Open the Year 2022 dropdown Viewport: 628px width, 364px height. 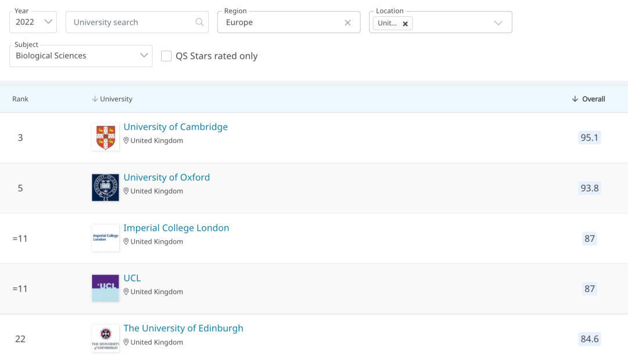(x=33, y=22)
